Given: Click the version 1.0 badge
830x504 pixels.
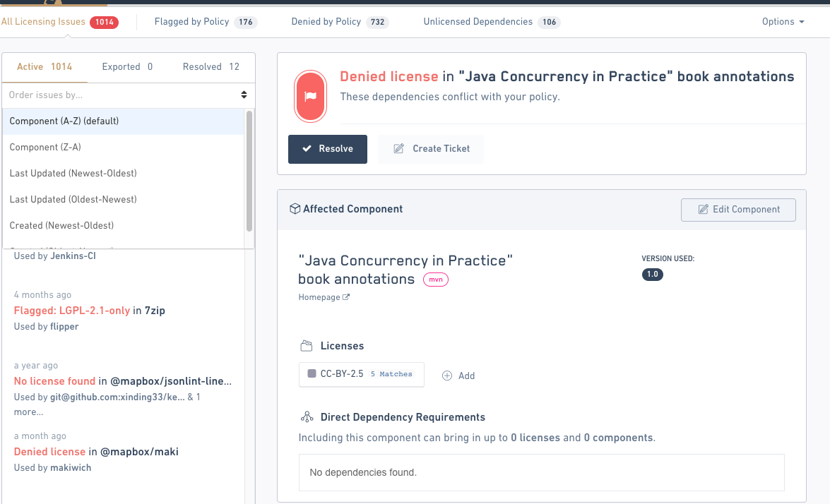Looking at the screenshot, I should click(652, 275).
